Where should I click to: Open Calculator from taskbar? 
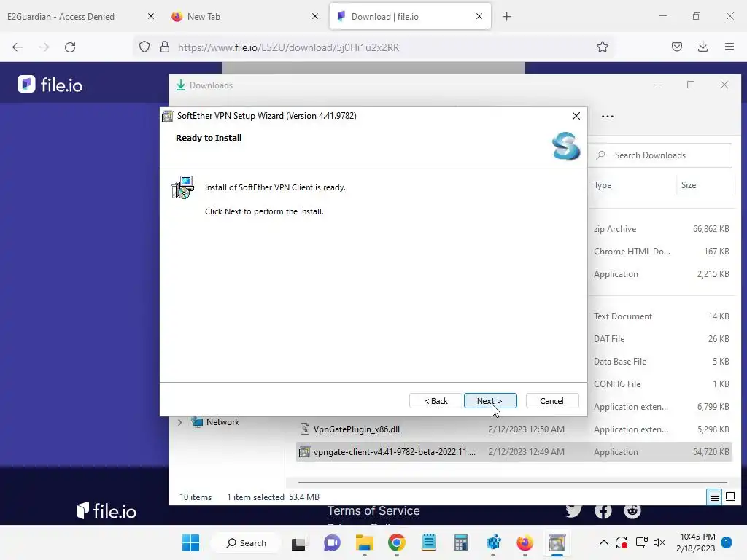pos(461,542)
